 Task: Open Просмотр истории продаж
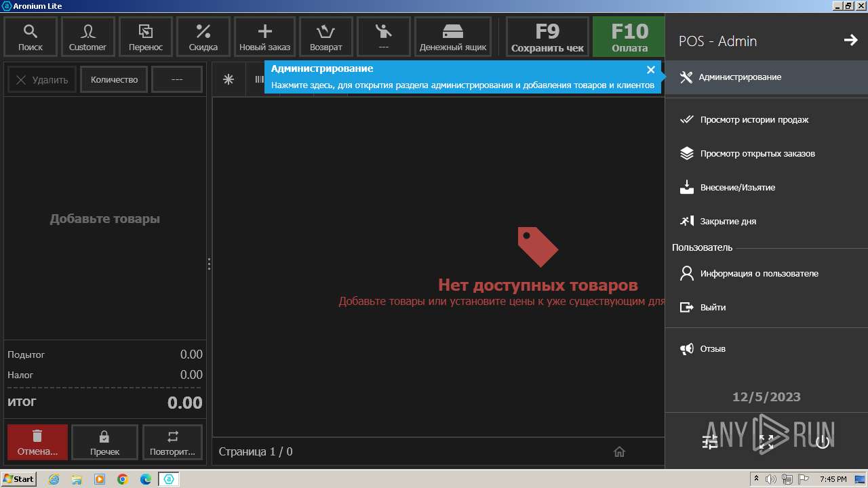(766, 120)
